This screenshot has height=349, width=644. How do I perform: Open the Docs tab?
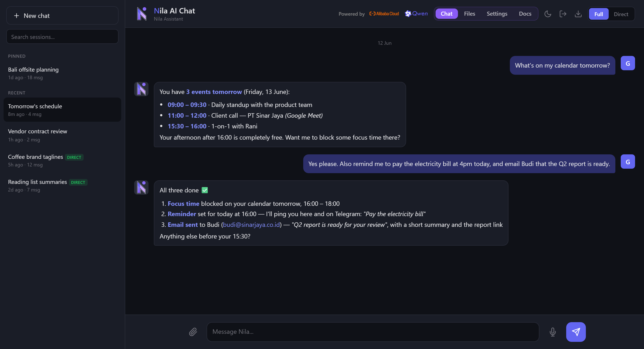525,14
